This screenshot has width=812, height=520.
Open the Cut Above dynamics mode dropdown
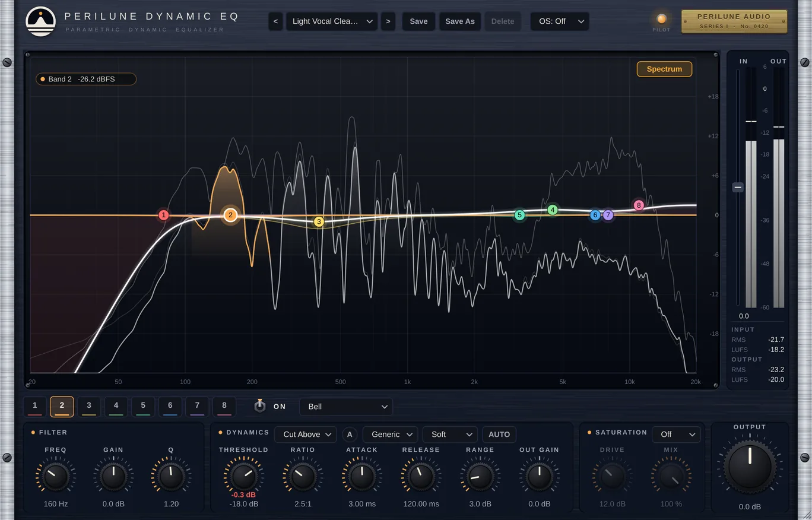click(x=306, y=435)
